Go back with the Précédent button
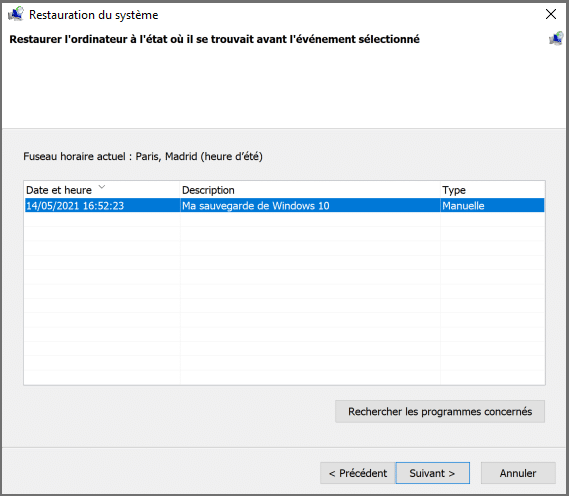569x496 pixels. (358, 473)
